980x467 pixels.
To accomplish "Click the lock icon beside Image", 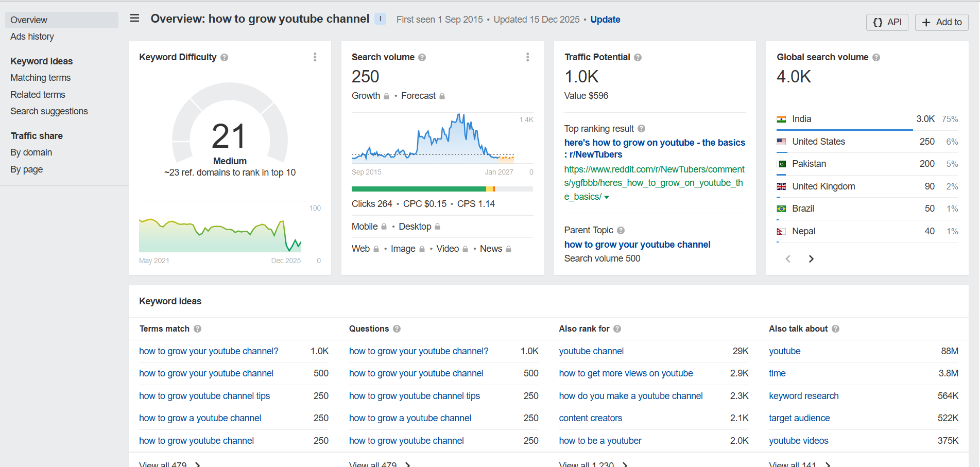I will tap(422, 249).
